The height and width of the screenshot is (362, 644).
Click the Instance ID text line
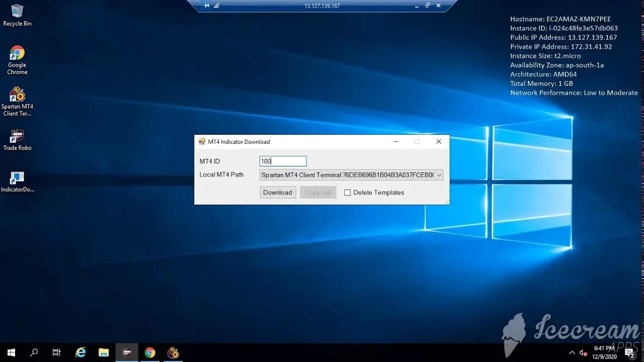click(564, 28)
